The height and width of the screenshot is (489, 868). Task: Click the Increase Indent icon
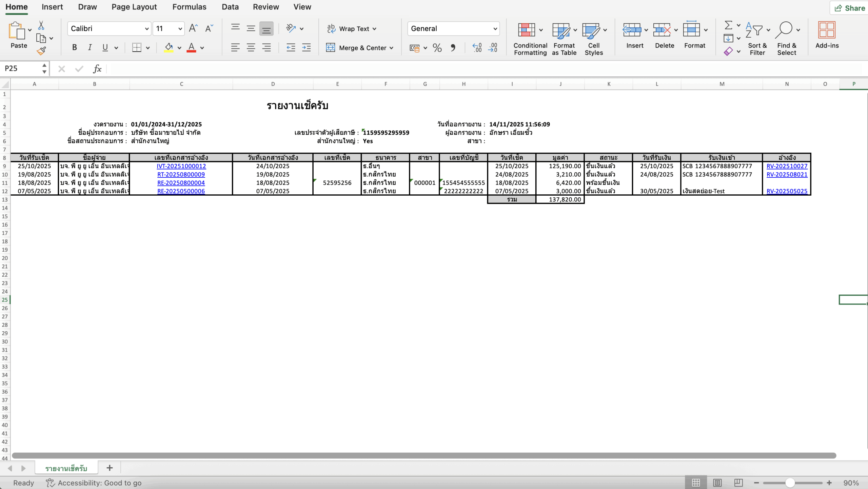coord(306,47)
